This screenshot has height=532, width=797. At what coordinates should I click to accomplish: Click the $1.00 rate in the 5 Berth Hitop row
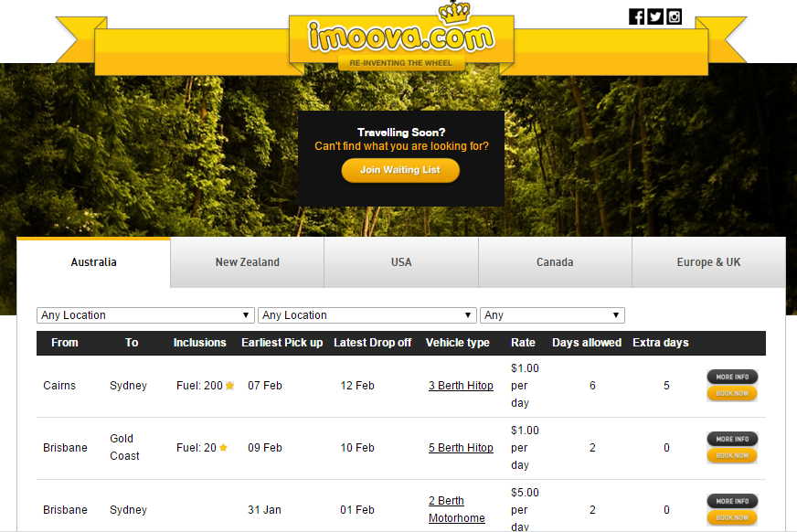coord(525,448)
